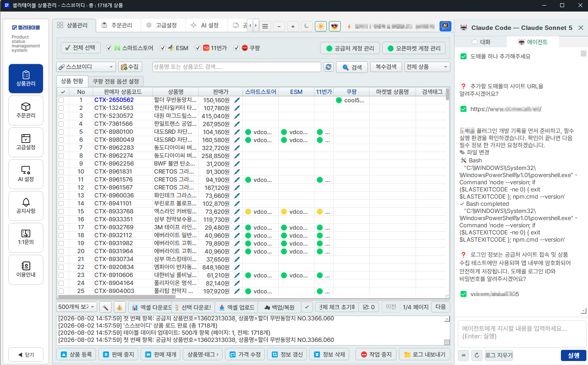Screen dimensions: 588x365
Task: Click the product name search field
Action: tap(237, 67)
